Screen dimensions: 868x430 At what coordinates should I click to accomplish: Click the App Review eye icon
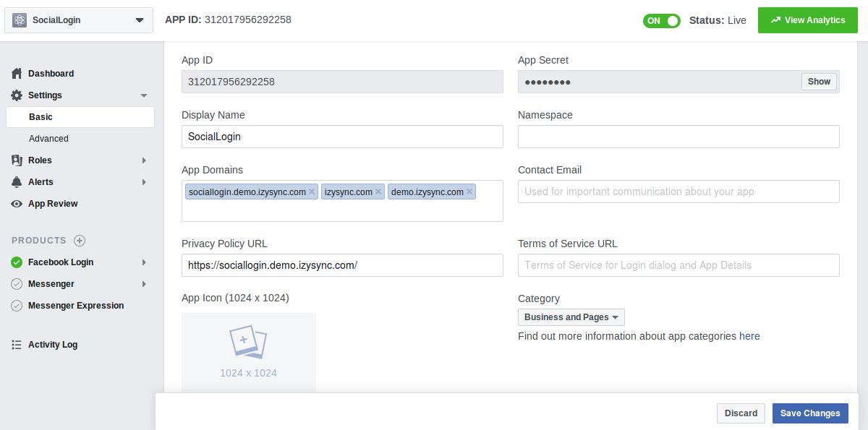click(17, 204)
